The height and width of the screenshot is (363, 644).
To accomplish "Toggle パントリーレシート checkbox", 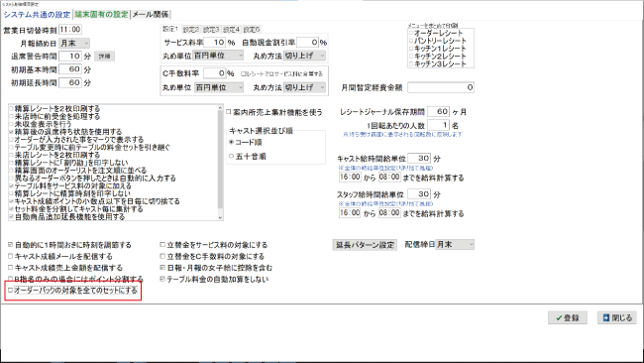I will click(411, 41).
